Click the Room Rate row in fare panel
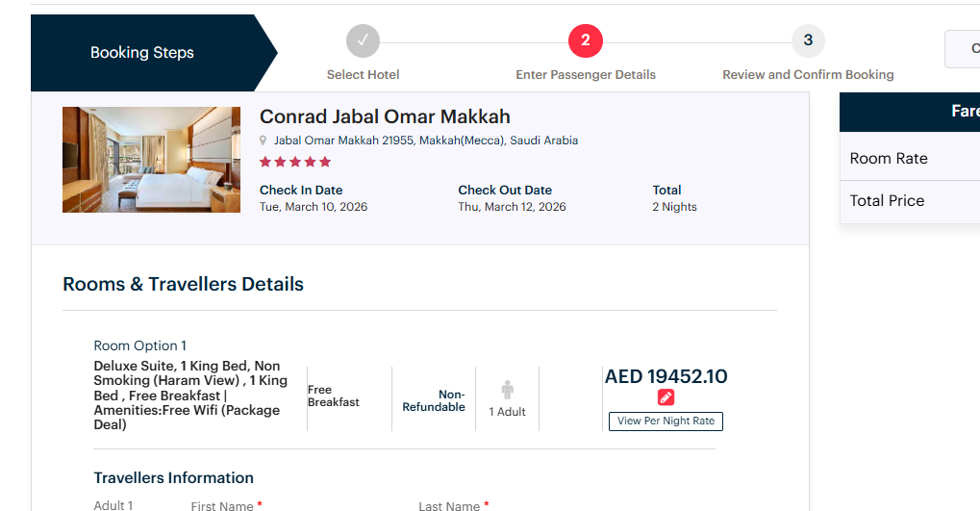 (x=910, y=158)
